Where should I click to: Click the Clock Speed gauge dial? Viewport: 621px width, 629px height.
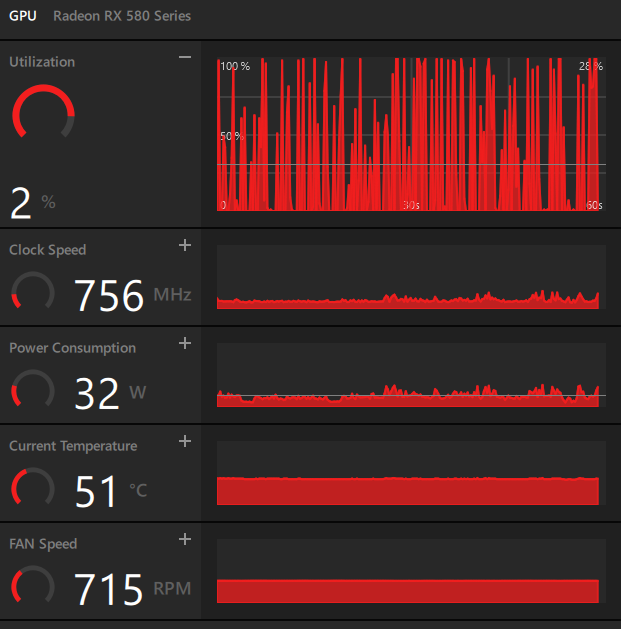pos(33,290)
